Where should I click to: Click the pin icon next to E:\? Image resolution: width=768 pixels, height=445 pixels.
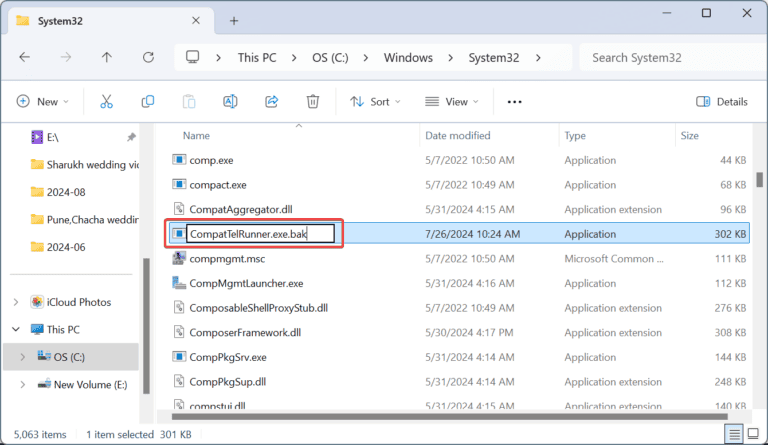pyautogui.click(x=131, y=137)
